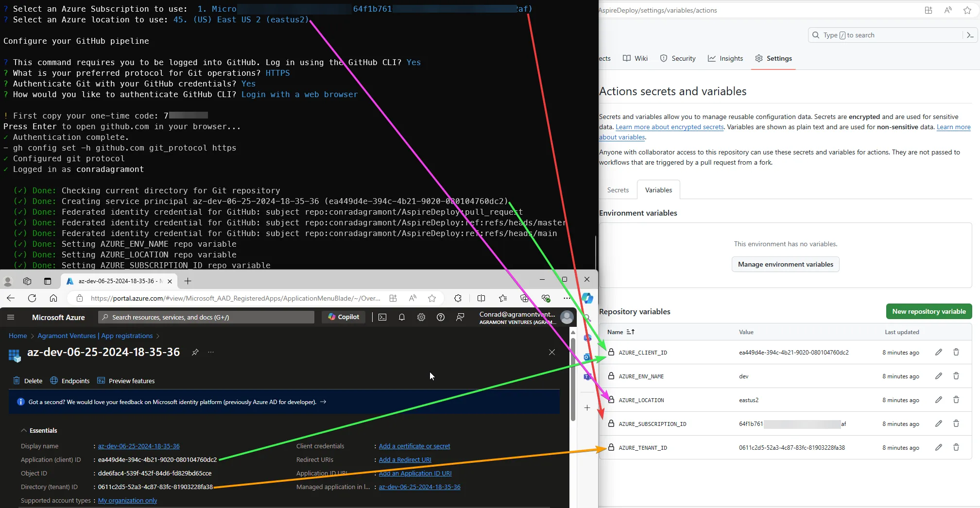Delete the AZURE_TENANT_ID variable

point(956,447)
